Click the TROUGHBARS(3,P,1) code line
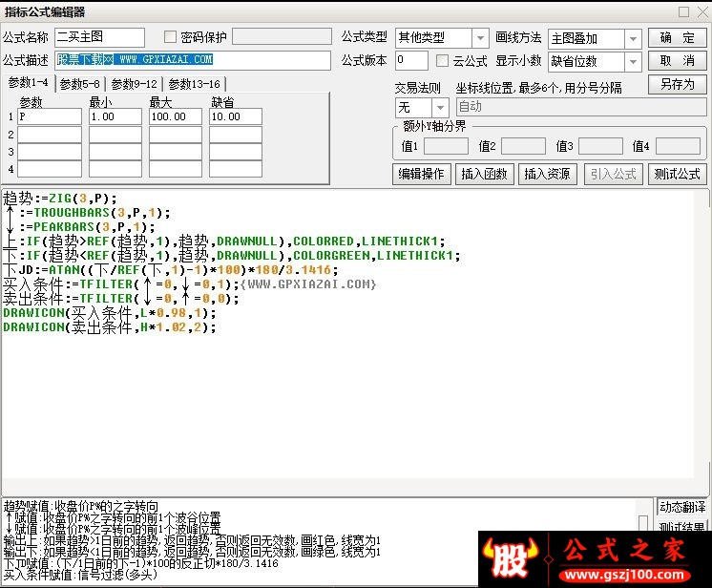The height and width of the screenshot is (588, 712). (87, 213)
